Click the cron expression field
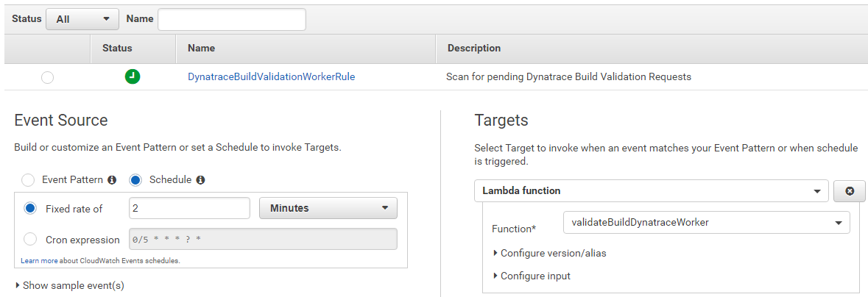This screenshot has width=868, height=297. pyautogui.click(x=263, y=240)
